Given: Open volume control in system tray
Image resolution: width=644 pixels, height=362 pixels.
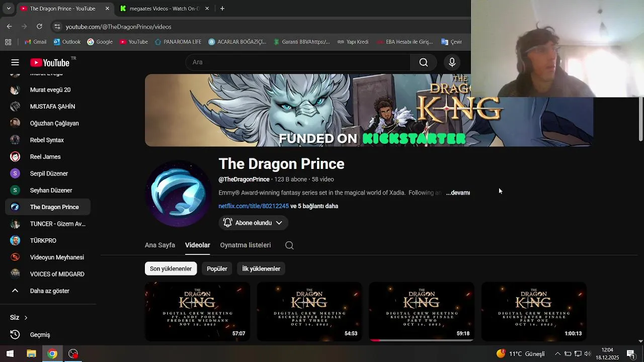Looking at the screenshot, I should [x=587, y=354].
